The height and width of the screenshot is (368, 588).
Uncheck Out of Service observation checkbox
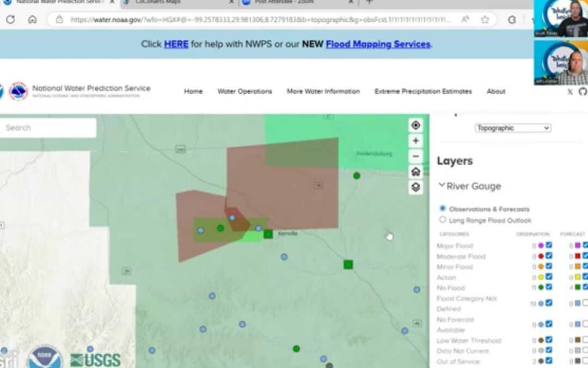pyautogui.click(x=549, y=361)
